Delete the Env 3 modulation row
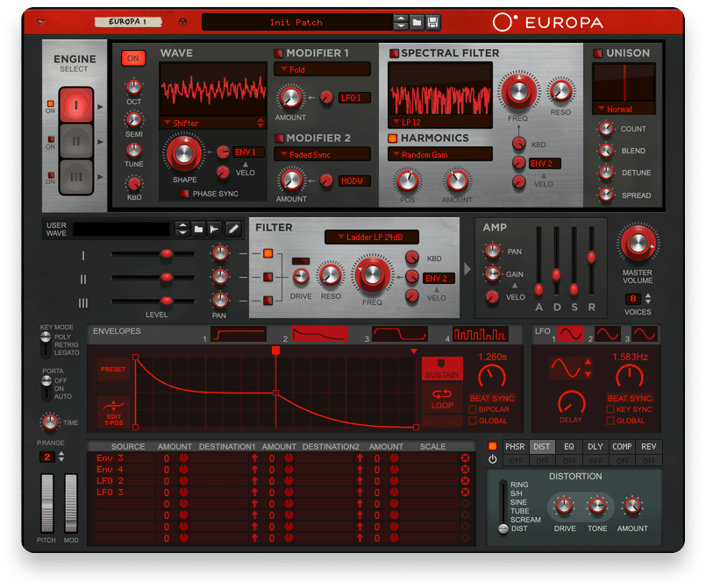Viewport: 706px width, 588px height. click(465, 458)
